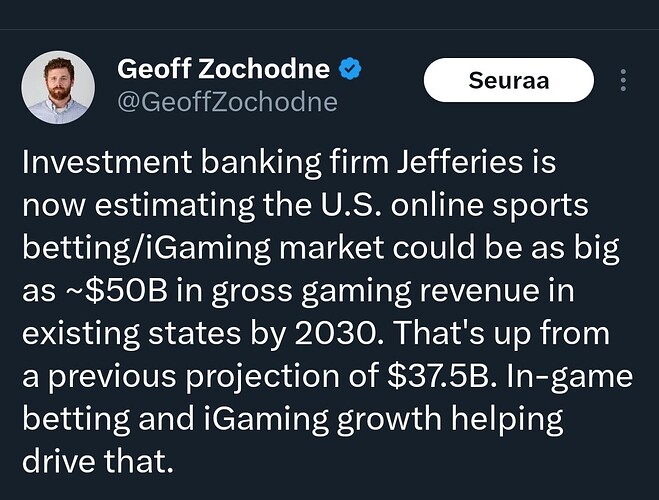The width and height of the screenshot is (659, 500).
Task: Click the blue verified checkmark badge
Action: point(350,68)
